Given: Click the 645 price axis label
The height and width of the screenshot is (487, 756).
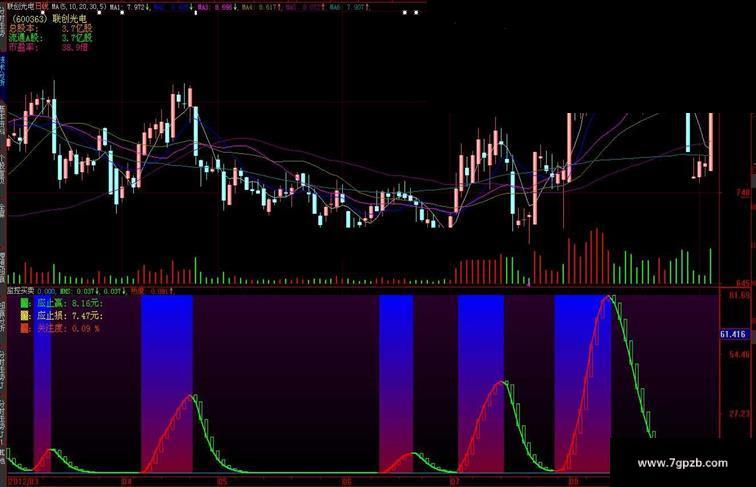Looking at the screenshot, I should tap(743, 284).
